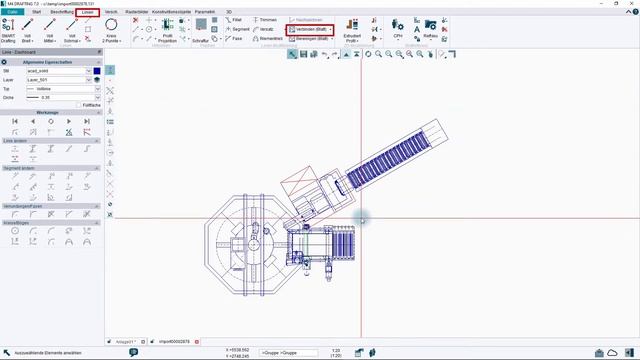
Task: Click the Verbinden (Blatt) button
Action: coord(308,29)
